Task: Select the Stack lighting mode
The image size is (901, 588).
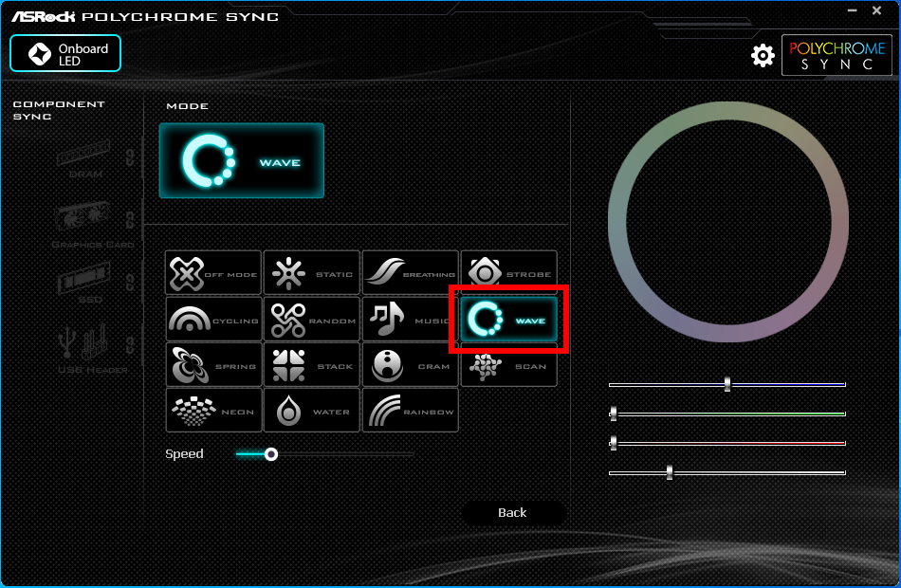Action: coord(311,365)
